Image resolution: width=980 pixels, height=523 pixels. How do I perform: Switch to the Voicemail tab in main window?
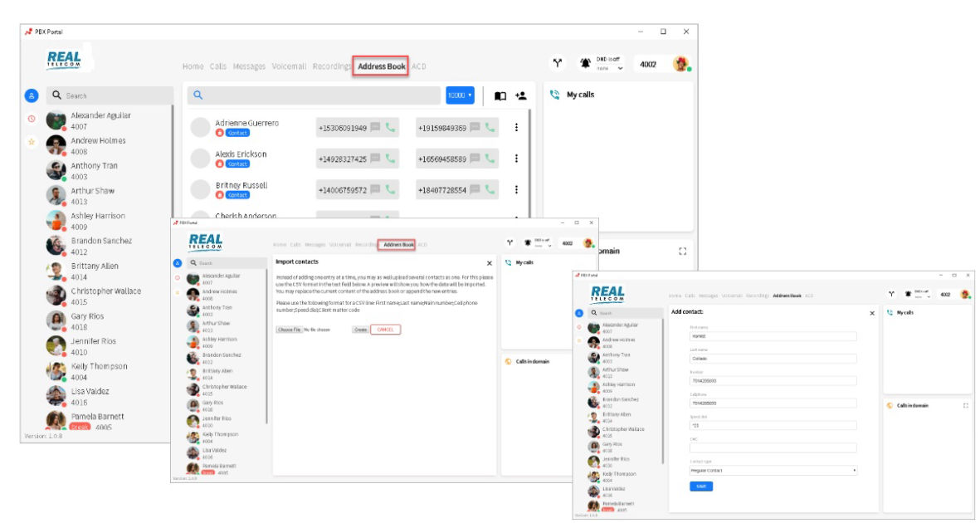(x=289, y=66)
